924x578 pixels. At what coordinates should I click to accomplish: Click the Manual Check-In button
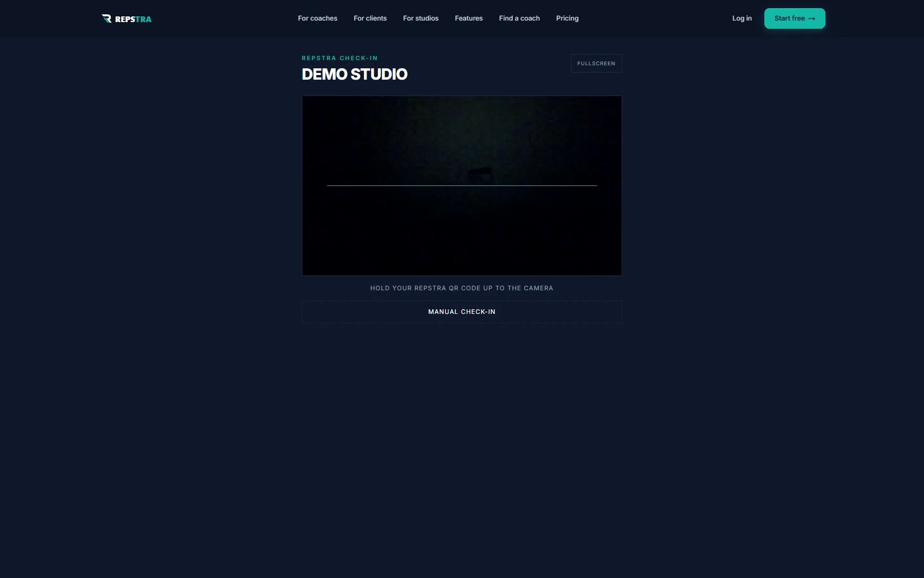[x=462, y=312]
